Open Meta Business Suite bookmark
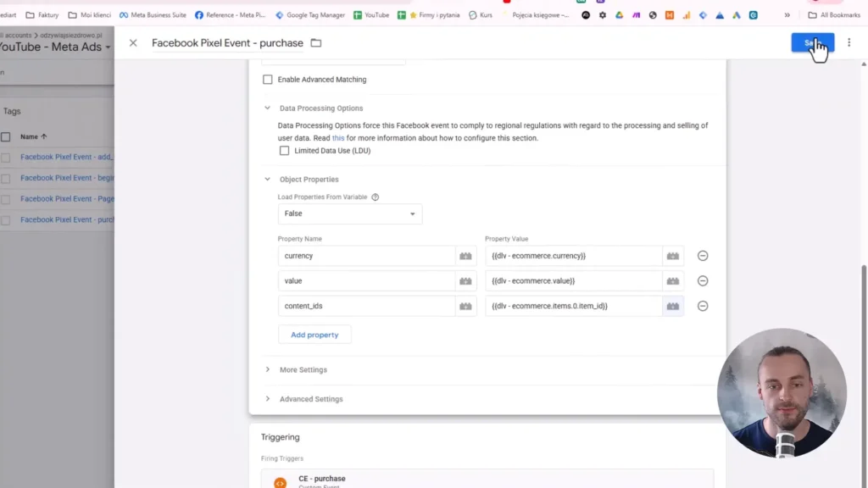 coord(153,15)
